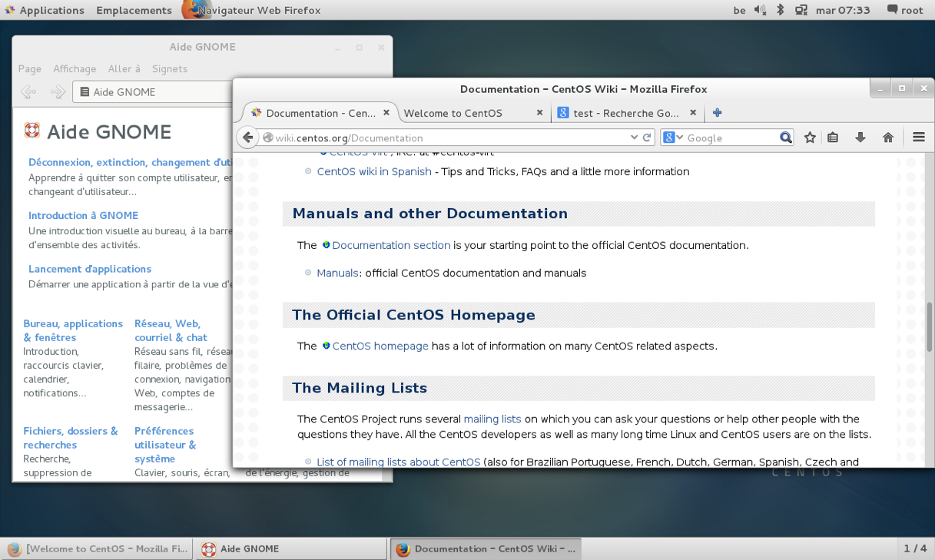This screenshot has width=935, height=560.
Task: Open Bureau, applications & fenêtres help section
Action: (73, 330)
